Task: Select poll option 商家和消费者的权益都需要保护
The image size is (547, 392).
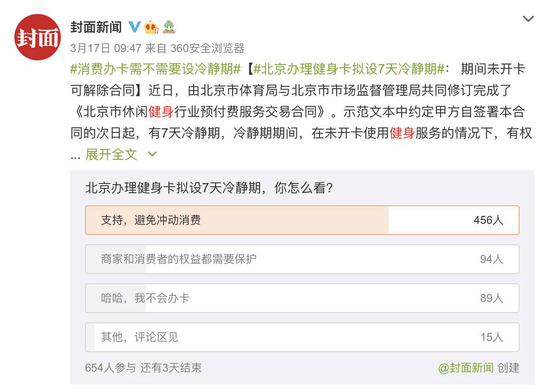Action: tap(302, 259)
